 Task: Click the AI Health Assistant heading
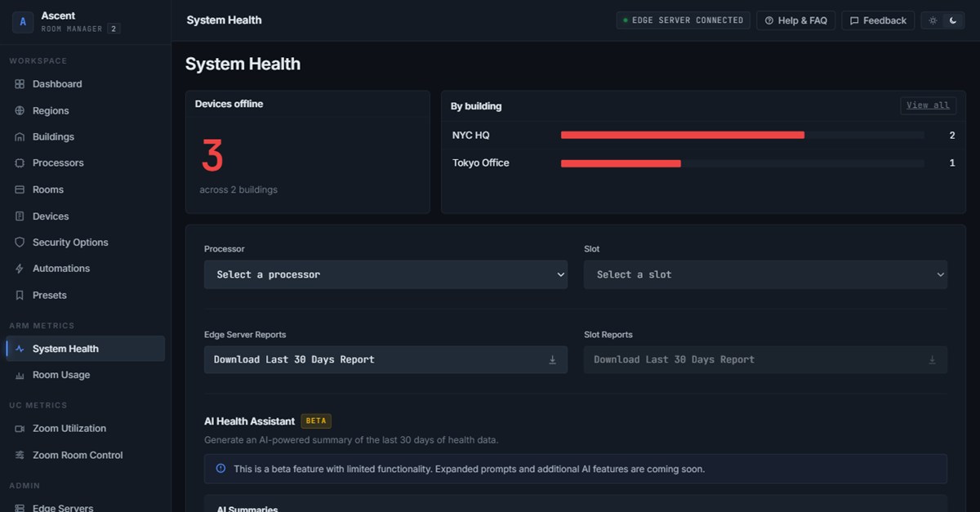249,421
